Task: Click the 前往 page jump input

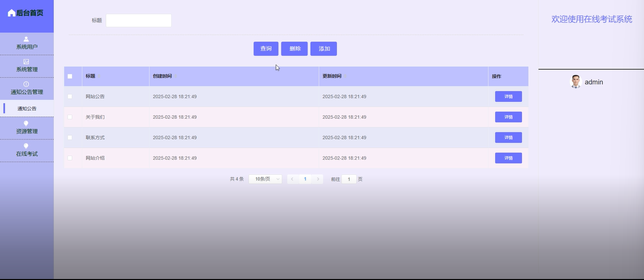Action: click(x=349, y=179)
